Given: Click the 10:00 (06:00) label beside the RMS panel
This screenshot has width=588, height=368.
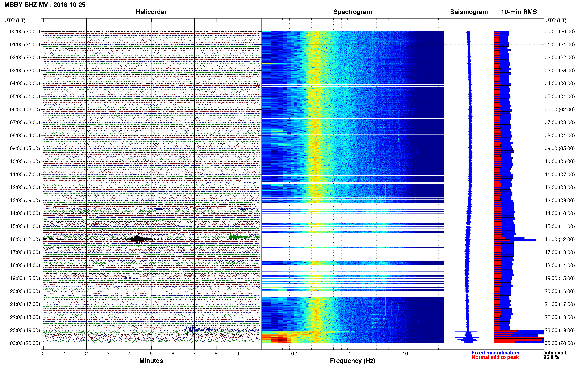Looking at the screenshot, I should point(560,161).
